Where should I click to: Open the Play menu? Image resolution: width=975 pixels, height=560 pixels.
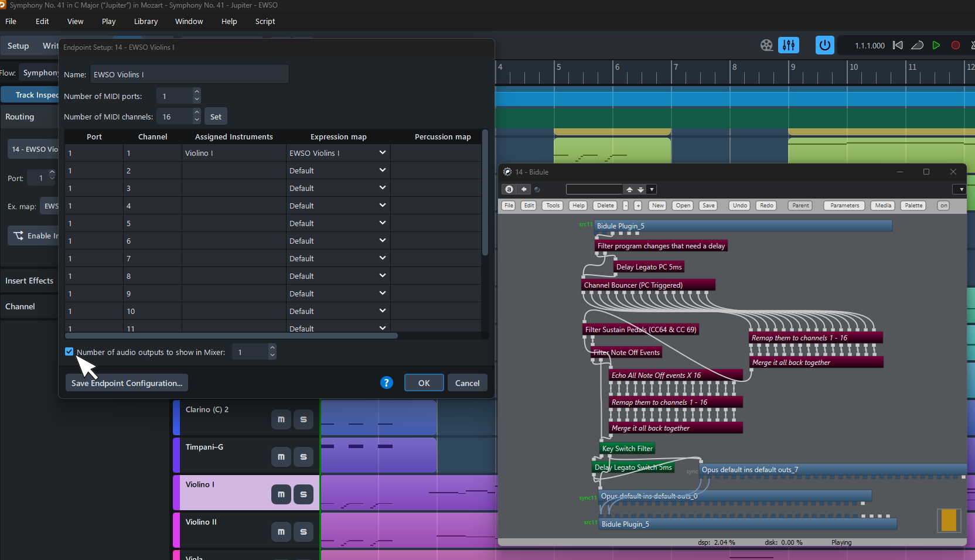click(109, 21)
